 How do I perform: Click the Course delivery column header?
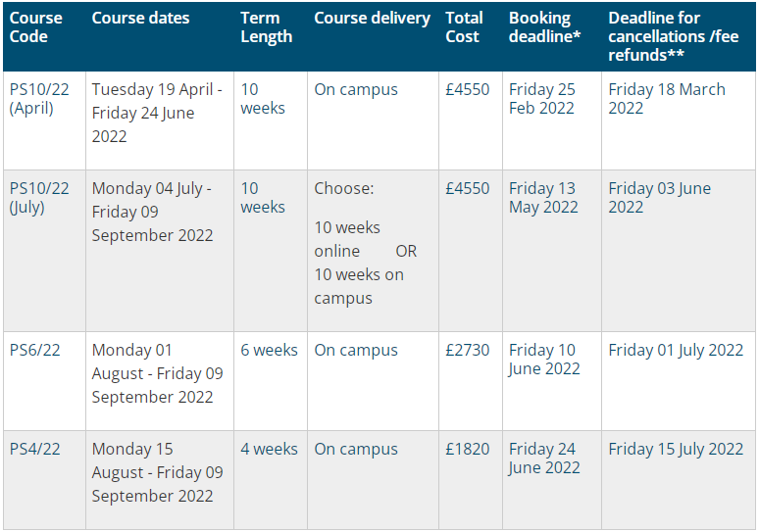pyautogui.click(x=372, y=19)
